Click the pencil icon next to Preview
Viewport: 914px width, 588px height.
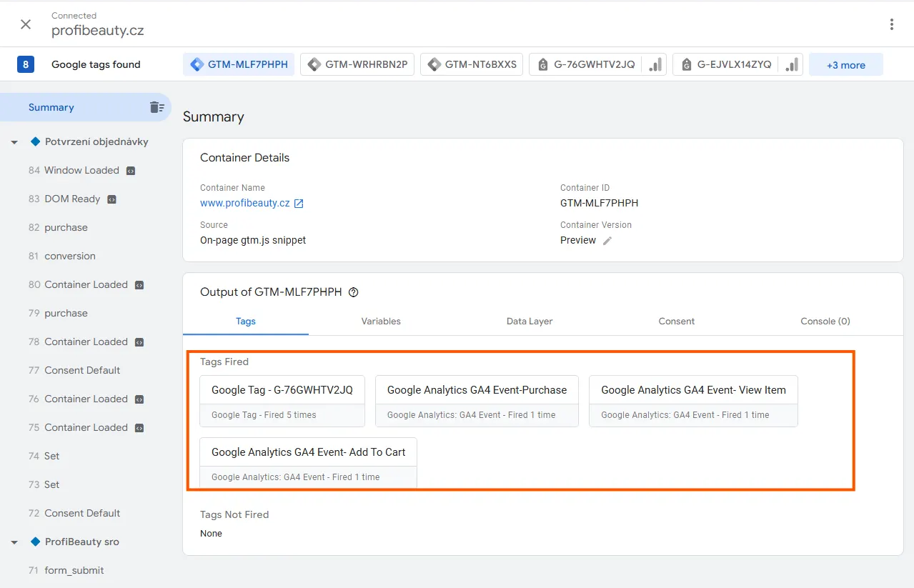pyautogui.click(x=607, y=241)
